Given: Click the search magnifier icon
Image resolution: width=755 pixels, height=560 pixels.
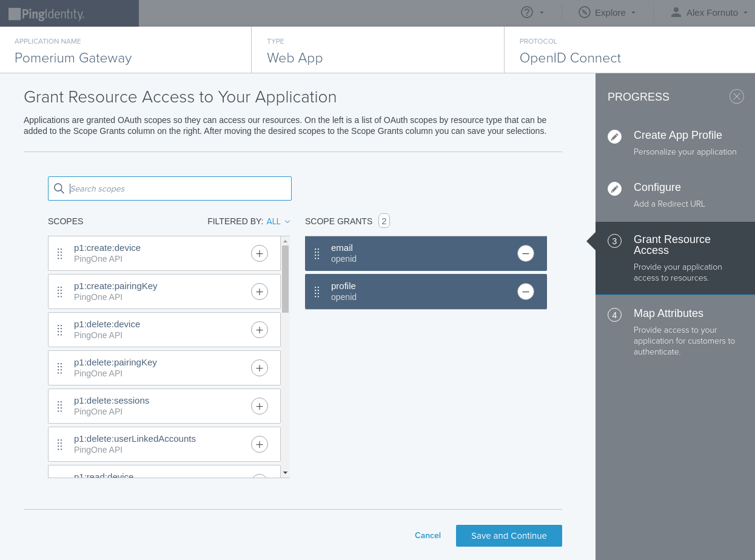Looking at the screenshot, I should click(59, 188).
